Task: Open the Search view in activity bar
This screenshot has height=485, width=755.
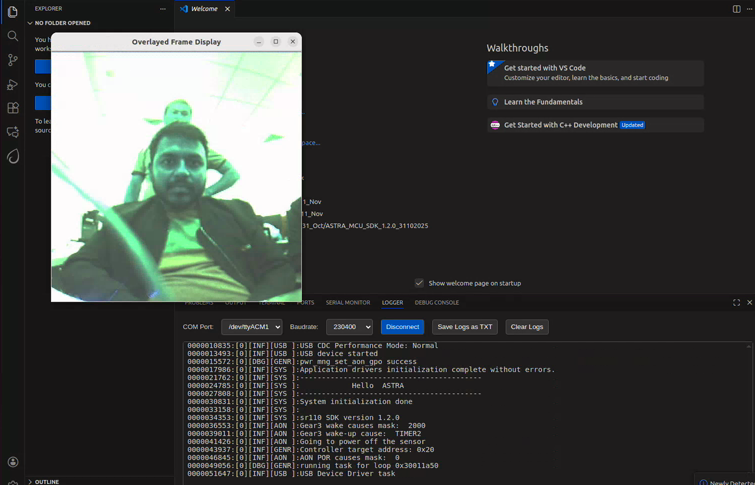Action: [13, 36]
